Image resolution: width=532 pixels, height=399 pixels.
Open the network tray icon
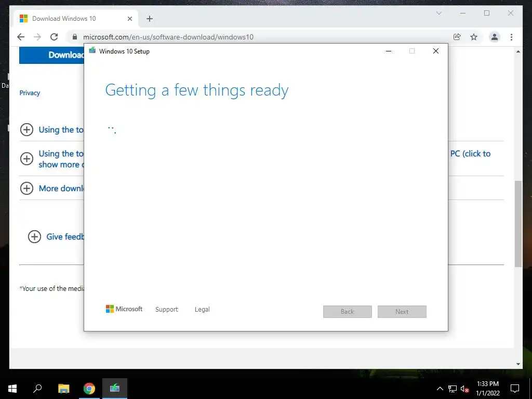[453, 389]
